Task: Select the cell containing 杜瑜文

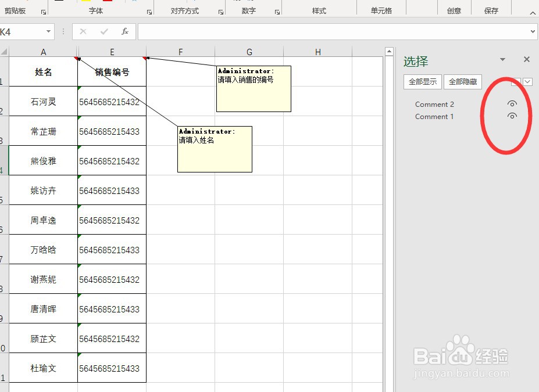Action: [x=43, y=368]
